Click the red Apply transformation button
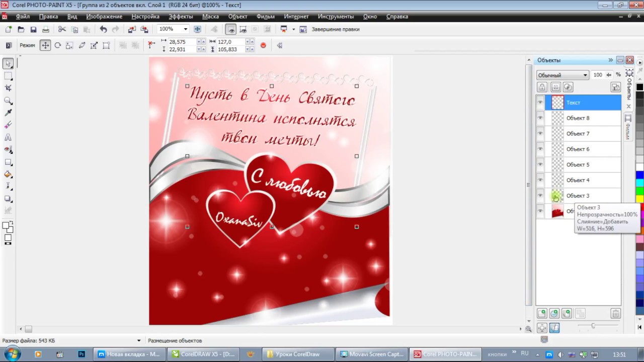The width and height of the screenshot is (644, 362). point(263,45)
